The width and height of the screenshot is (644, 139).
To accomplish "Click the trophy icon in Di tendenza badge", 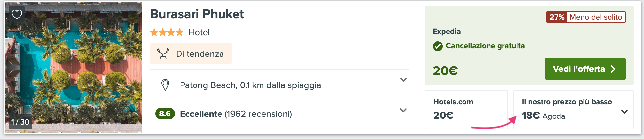I will [x=163, y=54].
